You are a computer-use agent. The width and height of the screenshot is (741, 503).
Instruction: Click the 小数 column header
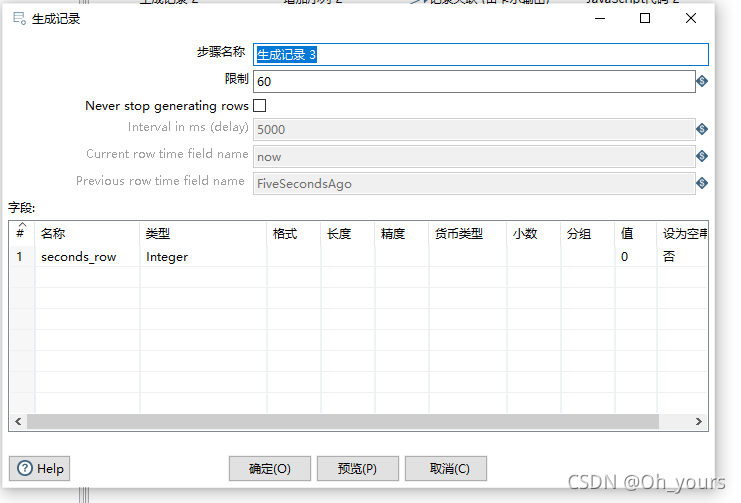pos(534,233)
